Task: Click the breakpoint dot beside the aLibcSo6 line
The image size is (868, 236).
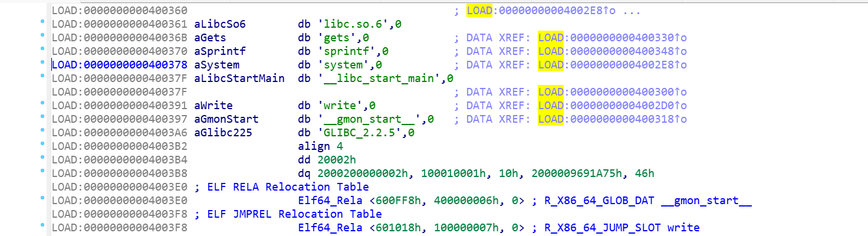Action: (x=42, y=24)
